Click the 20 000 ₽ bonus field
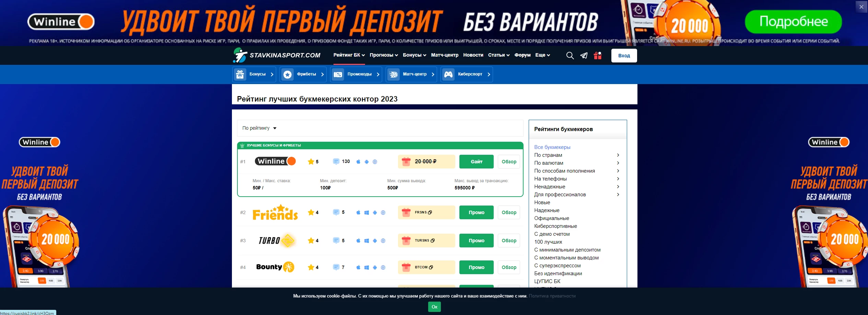The image size is (868, 315). coord(426,162)
